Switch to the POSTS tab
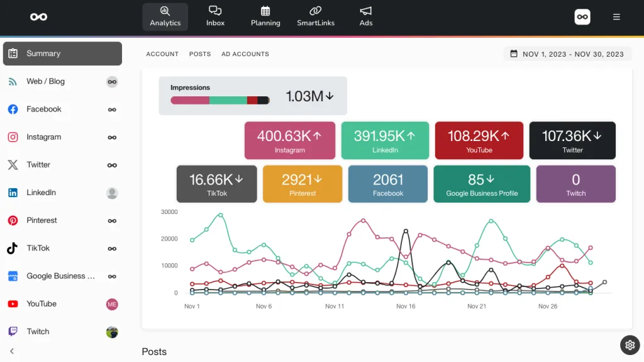Screen dimensions: 644x362 tap(200, 54)
